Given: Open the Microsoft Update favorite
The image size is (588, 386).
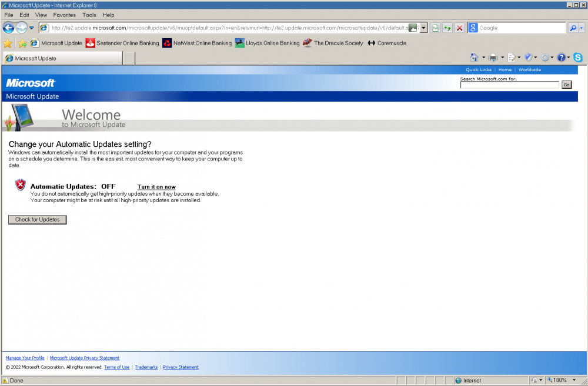Looking at the screenshot, I should coord(56,43).
